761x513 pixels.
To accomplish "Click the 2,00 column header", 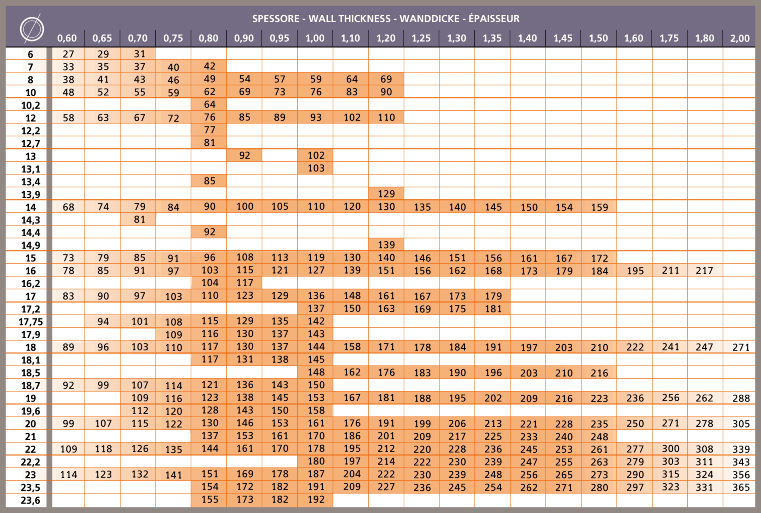I will click(739, 38).
